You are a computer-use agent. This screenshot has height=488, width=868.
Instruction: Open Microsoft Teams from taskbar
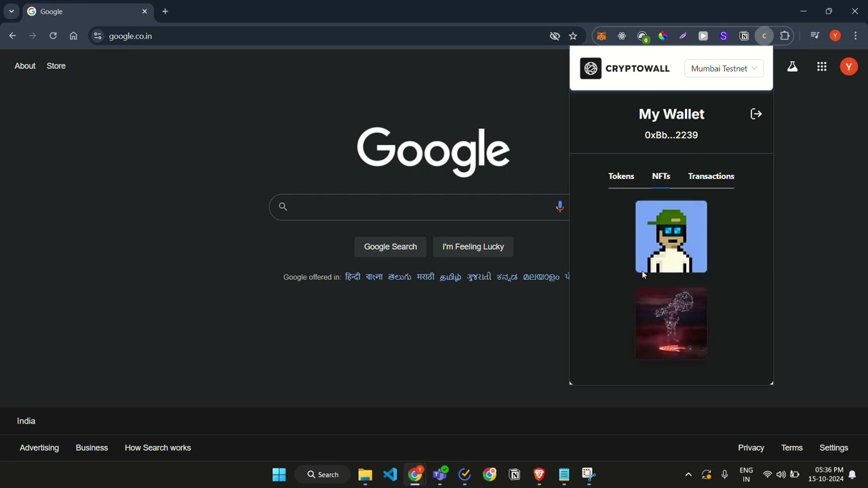441,475
